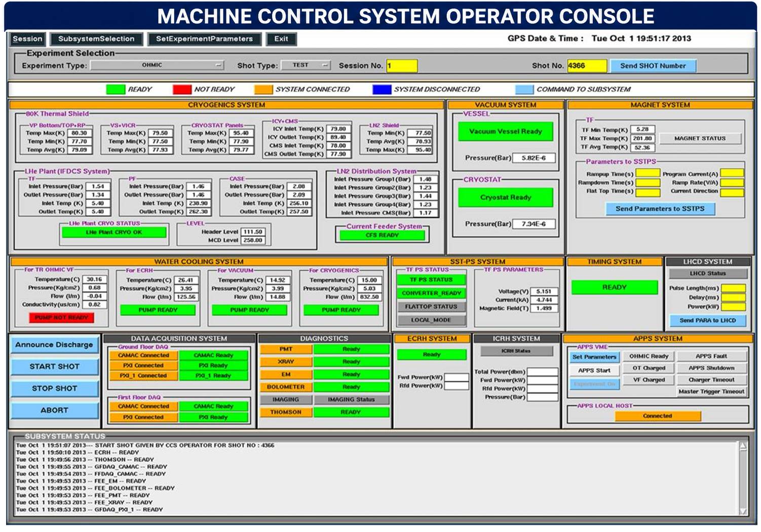Click the ABORT button
761x532 pixels.
pos(54,410)
